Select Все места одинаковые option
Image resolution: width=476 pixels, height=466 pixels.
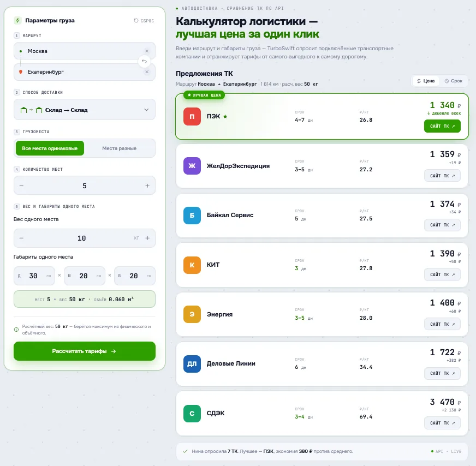[50, 148]
